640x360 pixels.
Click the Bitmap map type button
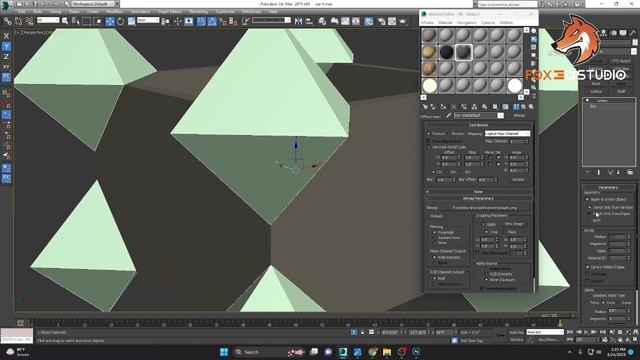click(519, 116)
